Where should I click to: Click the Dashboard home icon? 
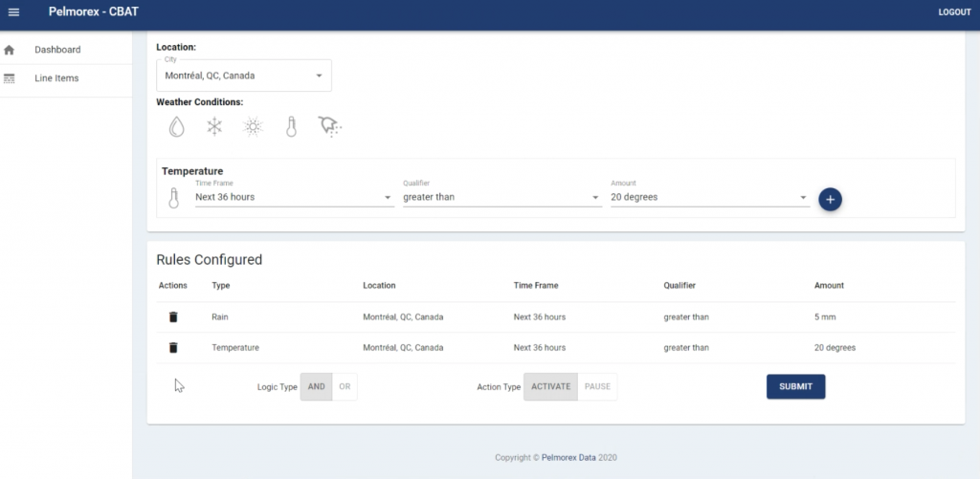pyautogui.click(x=9, y=50)
